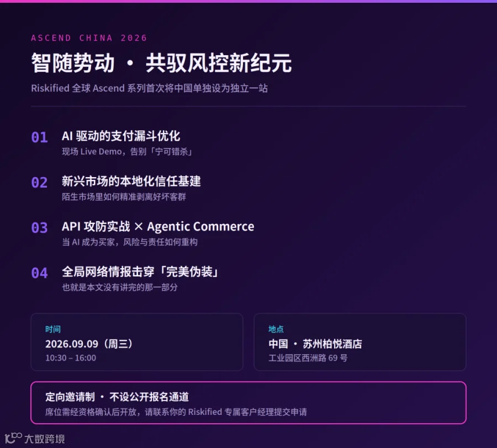Click the 现场 Live Demo description line
Viewport: 497px width, 448px height.
point(128,152)
